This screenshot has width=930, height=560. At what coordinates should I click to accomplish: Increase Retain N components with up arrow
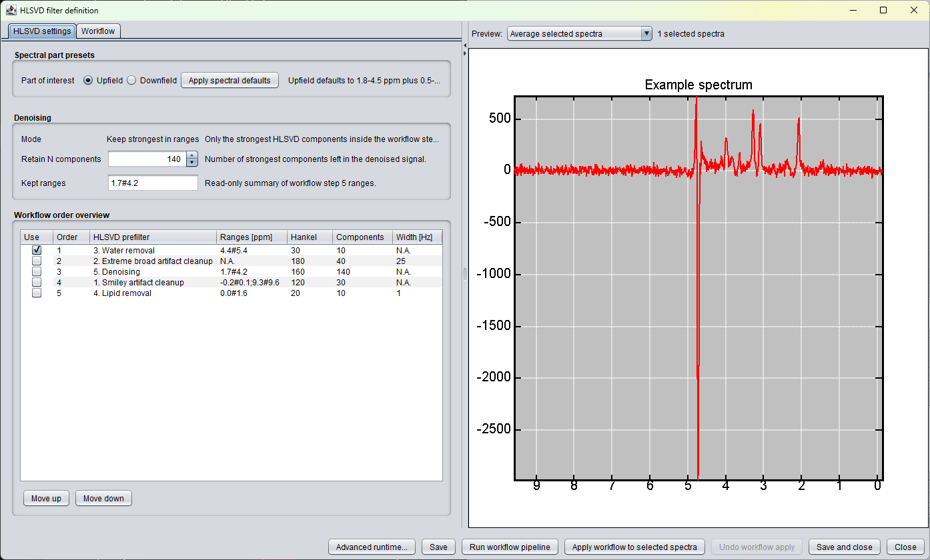[x=192, y=155]
